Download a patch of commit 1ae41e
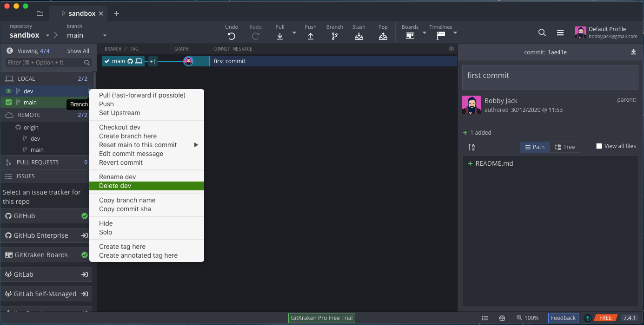Image resolution: width=644 pixels, height=325 pixels. pyautogui.click(x=633, y=52)
